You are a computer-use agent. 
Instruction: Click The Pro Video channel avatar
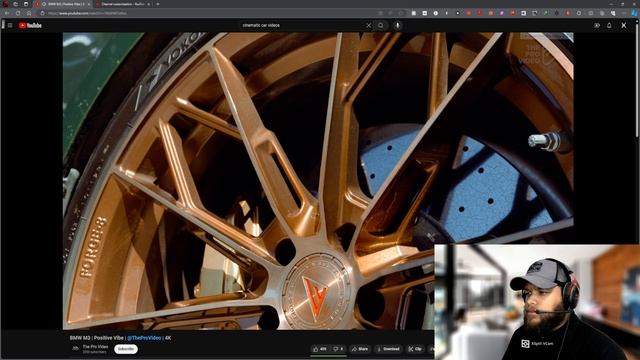[75, 349]
